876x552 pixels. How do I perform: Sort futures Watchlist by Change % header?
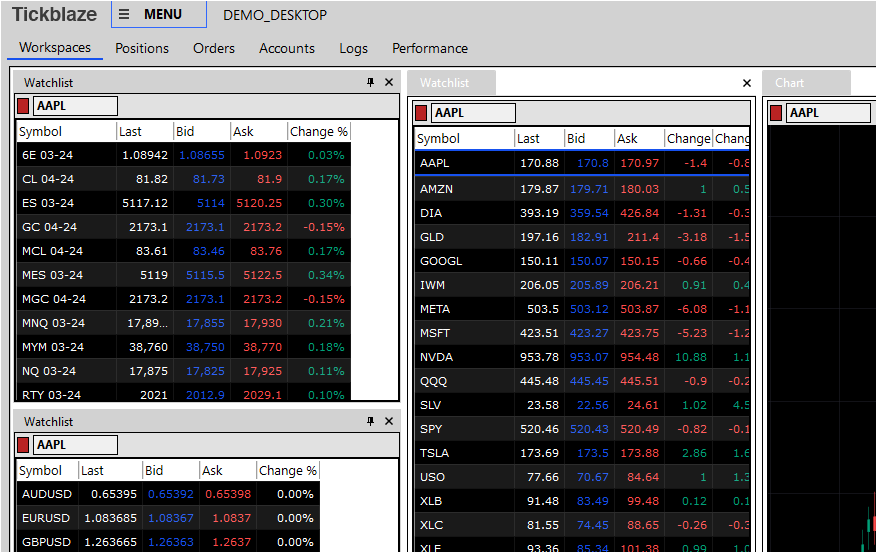tap(319, 131)
